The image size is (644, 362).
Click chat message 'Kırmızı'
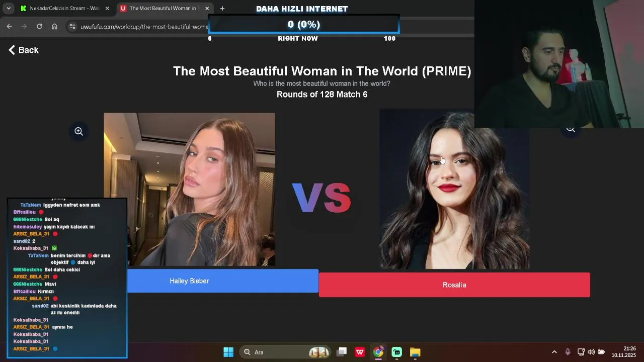[x=46, y=291]
